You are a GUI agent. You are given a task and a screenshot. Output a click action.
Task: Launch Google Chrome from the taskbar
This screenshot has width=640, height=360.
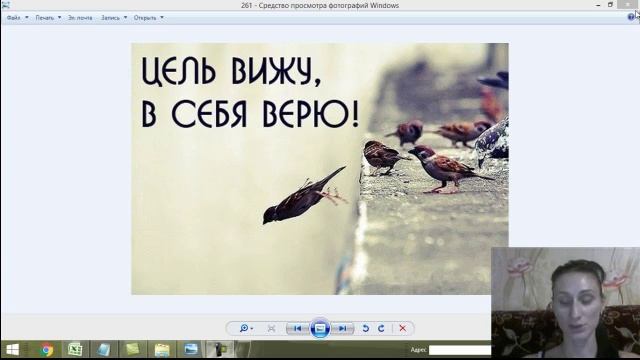point(47,350)
